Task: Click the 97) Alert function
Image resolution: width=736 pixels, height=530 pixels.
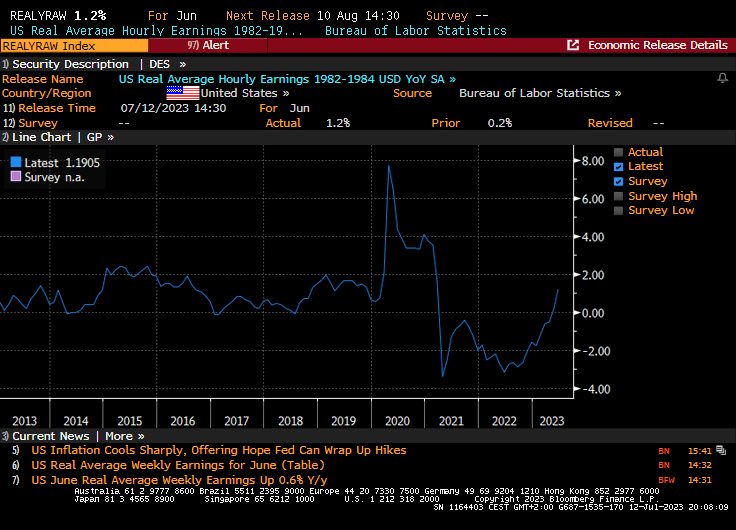Action: click(208, 46)
